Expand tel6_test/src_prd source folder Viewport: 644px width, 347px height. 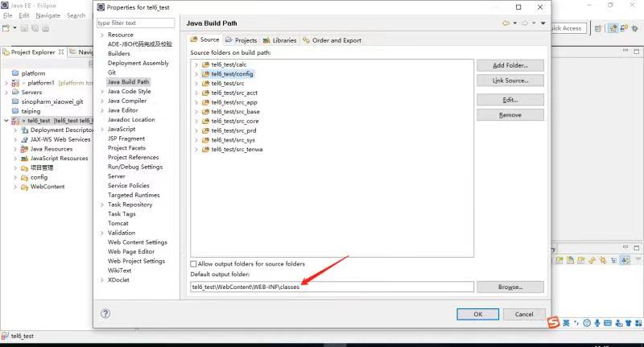(x=196, y=130)
